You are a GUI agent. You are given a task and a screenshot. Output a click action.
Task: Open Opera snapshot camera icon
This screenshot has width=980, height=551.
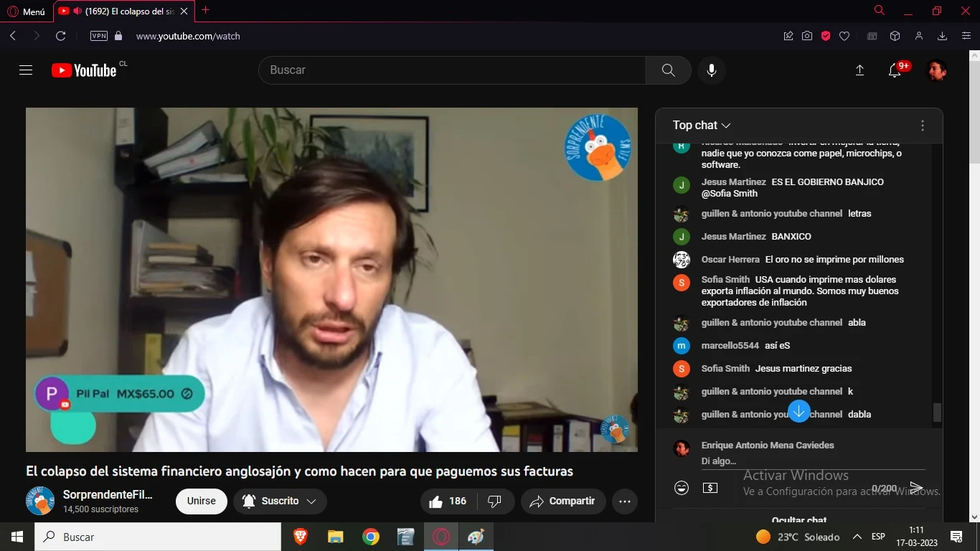(x=807, y=36)
